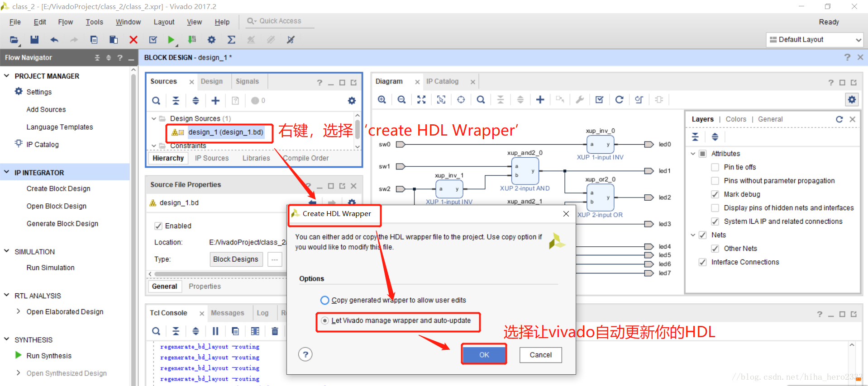Switch to the IP Catalog tab

point(442,81)
